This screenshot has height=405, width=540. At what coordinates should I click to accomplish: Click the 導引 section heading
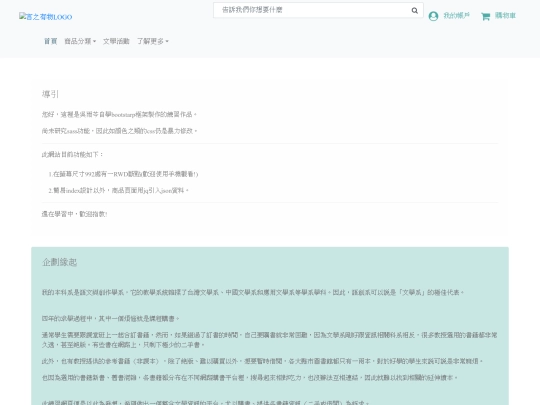click(51, 94)
